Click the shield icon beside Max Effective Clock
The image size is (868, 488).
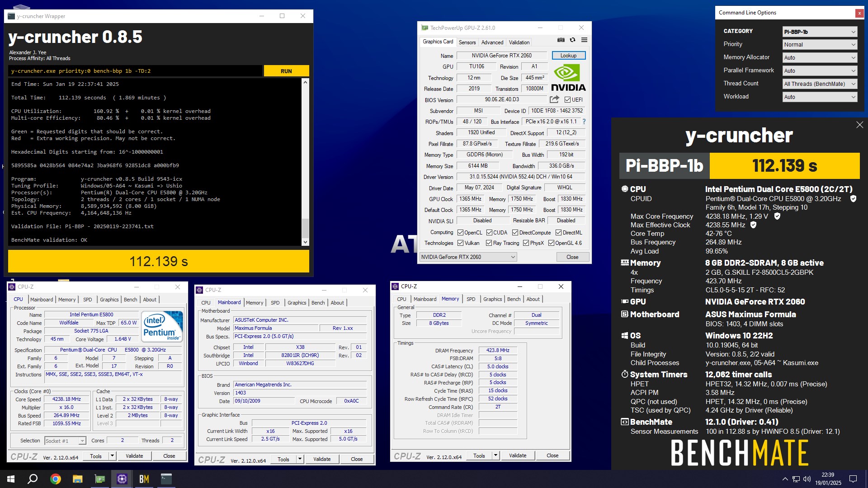coord(753,225)
